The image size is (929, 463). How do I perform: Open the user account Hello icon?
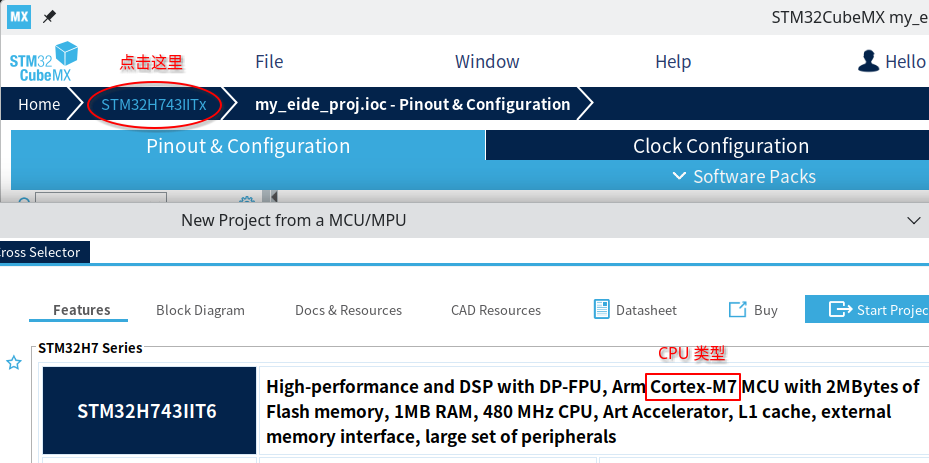tap(869, 61)
